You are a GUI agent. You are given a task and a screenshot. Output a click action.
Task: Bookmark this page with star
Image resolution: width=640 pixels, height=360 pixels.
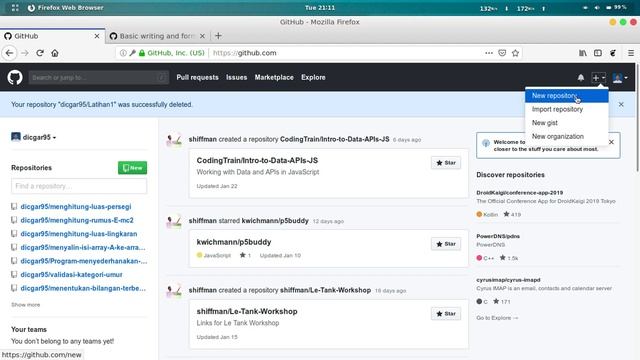coord(516,53)
